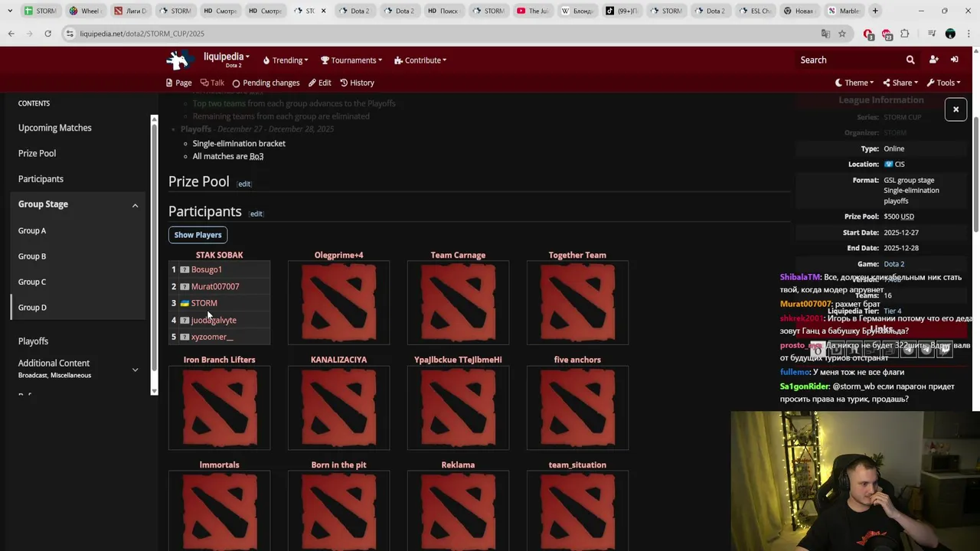Go to Upcoming Matches in contents

(x=55, y=128)
